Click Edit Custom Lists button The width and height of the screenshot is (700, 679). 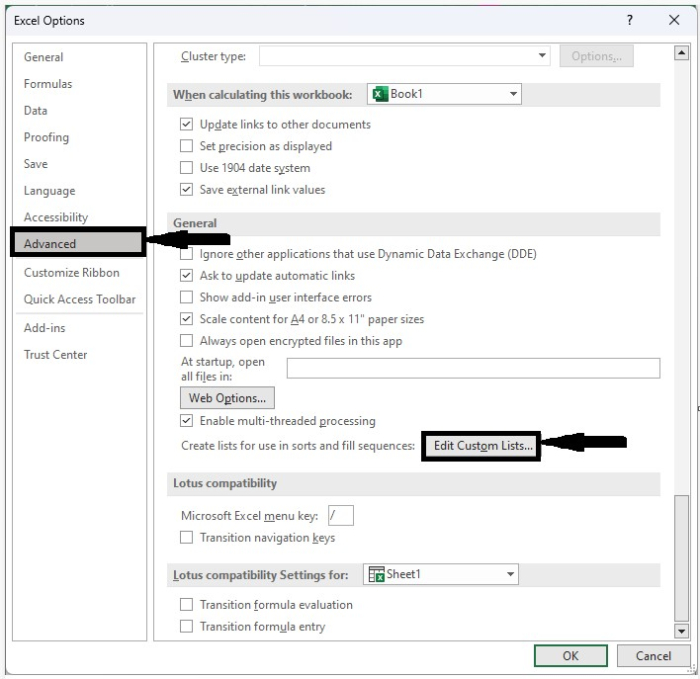(x=481, y=446)
